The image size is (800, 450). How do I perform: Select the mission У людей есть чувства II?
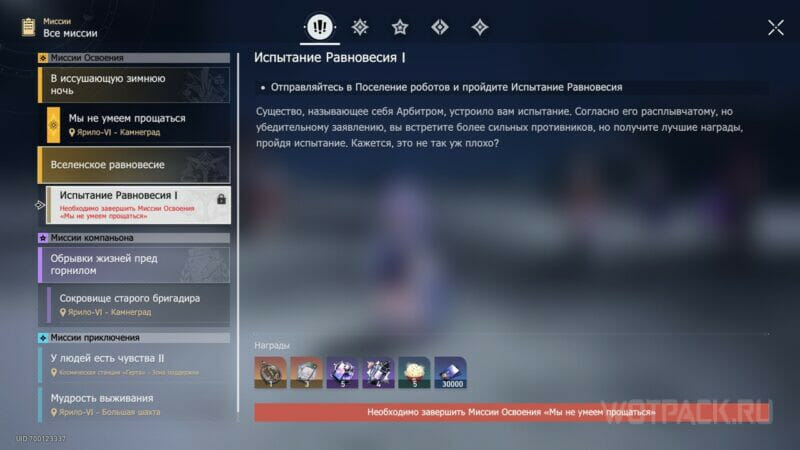134,365
